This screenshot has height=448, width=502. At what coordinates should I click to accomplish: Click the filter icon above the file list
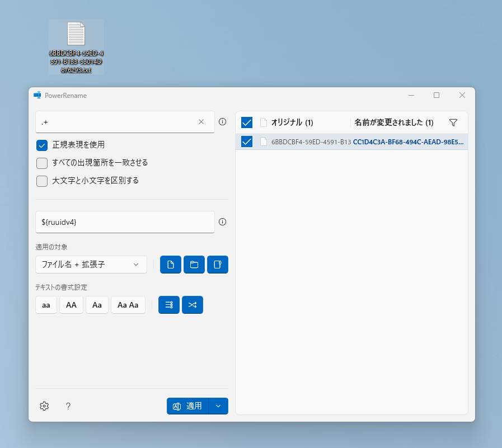[453, 122]
